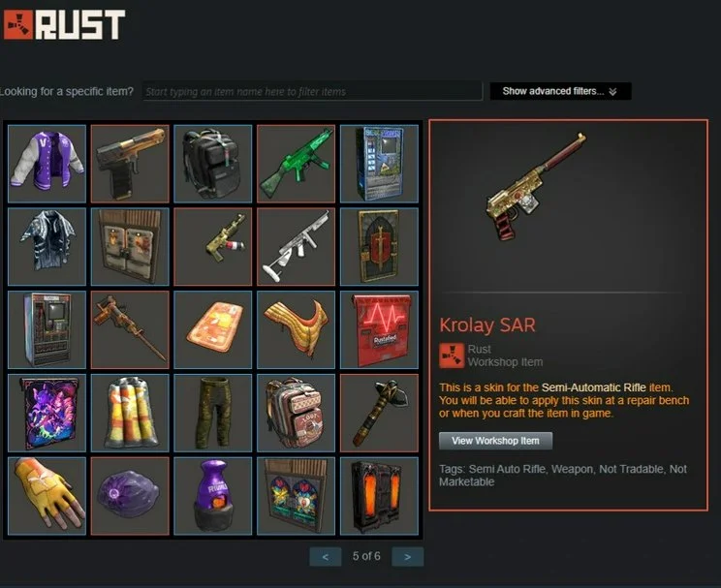721x588 pixels.
Task: Select the yellow fingerless gloves item
Action: (47, 496)
